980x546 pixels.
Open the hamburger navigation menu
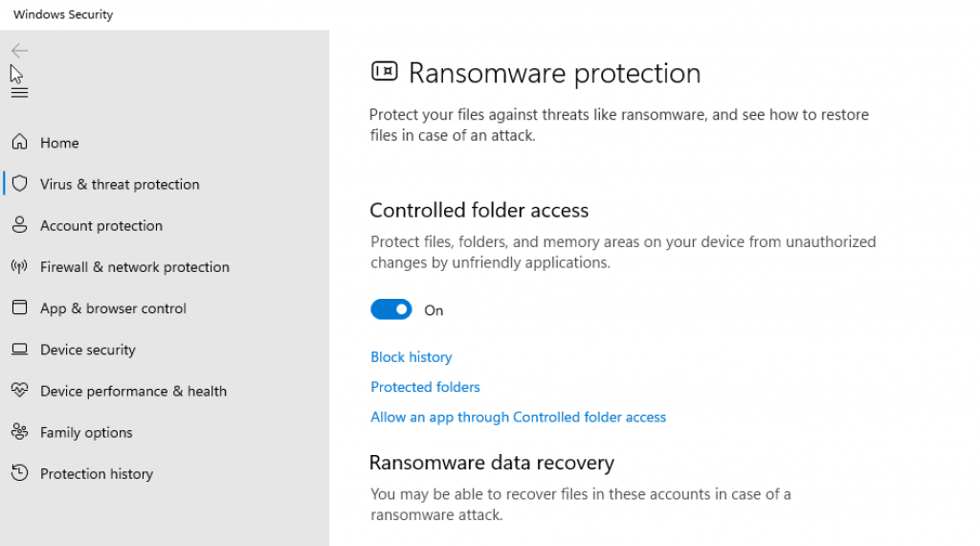(19, 93)
